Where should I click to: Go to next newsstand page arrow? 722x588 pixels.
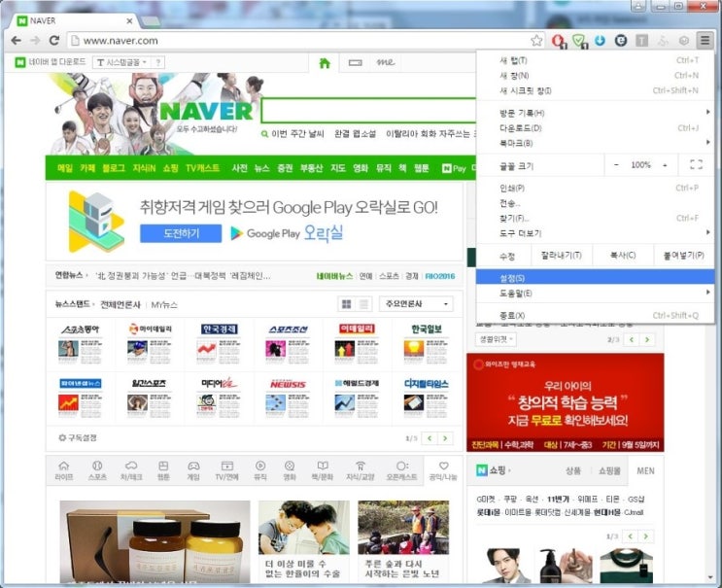445,438
